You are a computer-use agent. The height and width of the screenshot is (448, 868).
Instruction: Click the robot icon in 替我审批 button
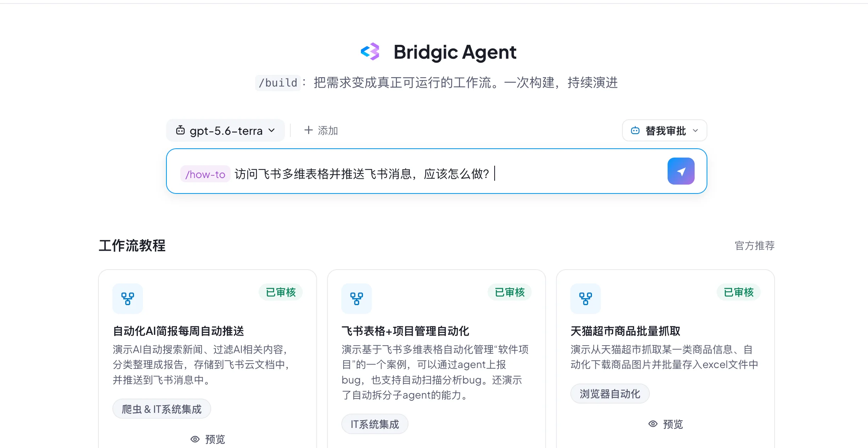tap(635, 131)
